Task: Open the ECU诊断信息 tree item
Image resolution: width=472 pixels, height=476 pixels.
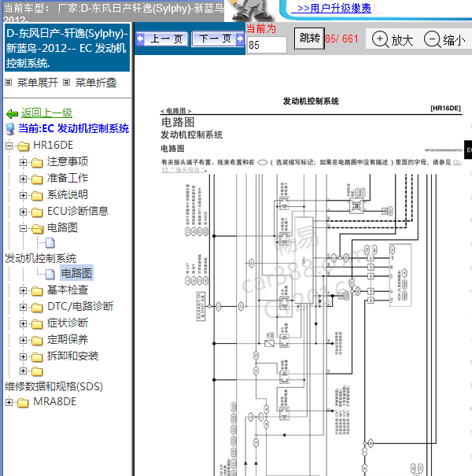Action: (x=78, y=211)
